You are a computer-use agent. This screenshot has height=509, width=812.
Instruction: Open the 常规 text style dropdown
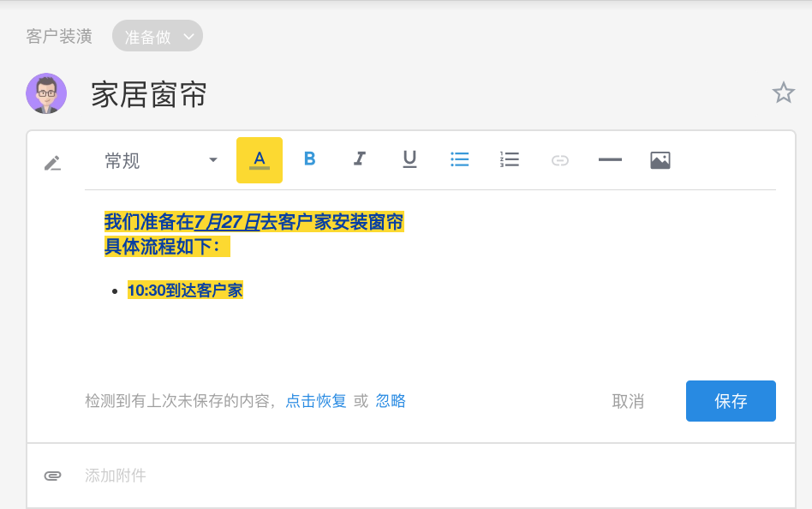pyautogui.click(x=161, y=161)
